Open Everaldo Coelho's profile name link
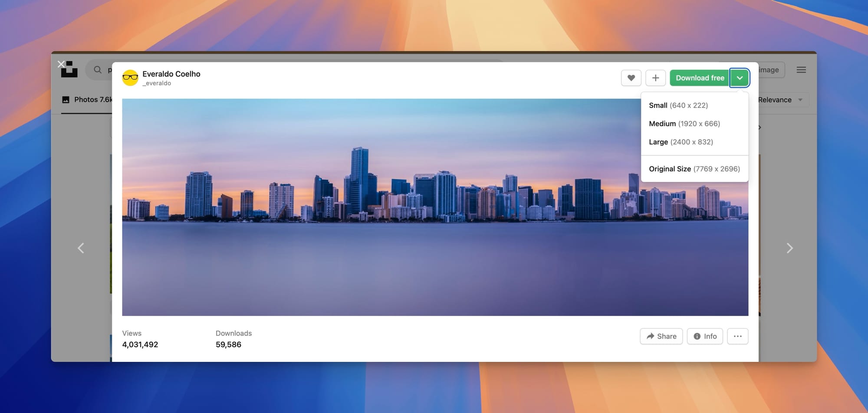 pyautogui.click(x=171, y=74)
